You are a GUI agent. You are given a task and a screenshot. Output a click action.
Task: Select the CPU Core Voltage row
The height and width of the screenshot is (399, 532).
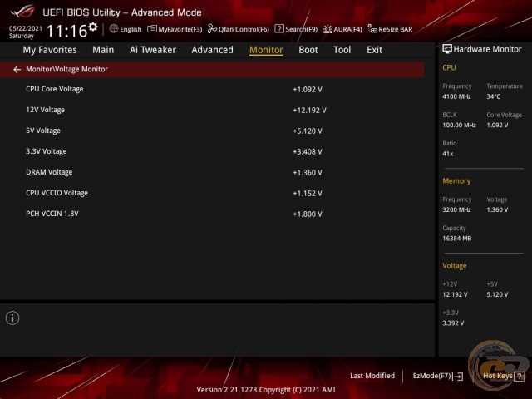tap(212, 89)
